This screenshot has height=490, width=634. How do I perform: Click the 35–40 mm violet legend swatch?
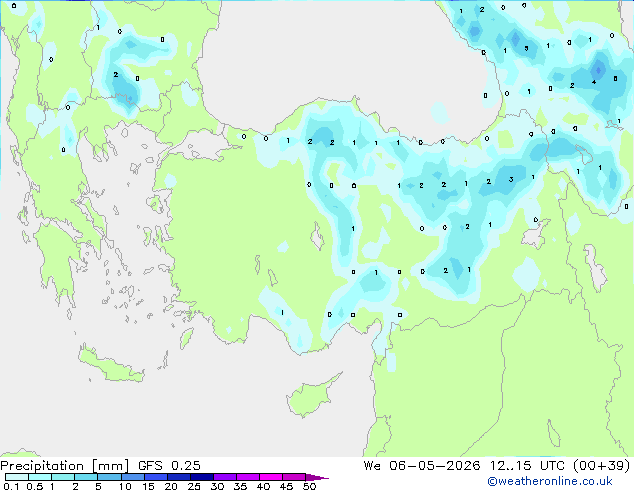[247, 477]
